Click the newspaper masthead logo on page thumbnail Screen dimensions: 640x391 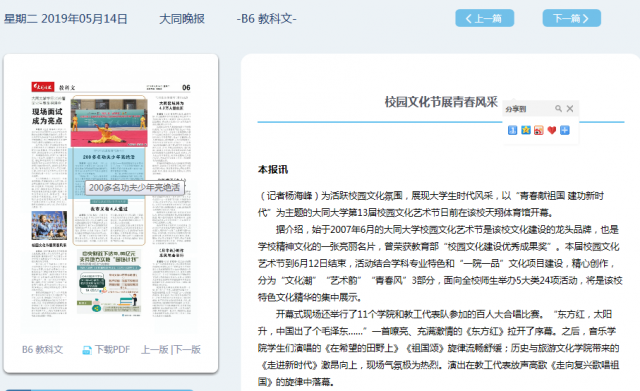click(x=42, y=87)
